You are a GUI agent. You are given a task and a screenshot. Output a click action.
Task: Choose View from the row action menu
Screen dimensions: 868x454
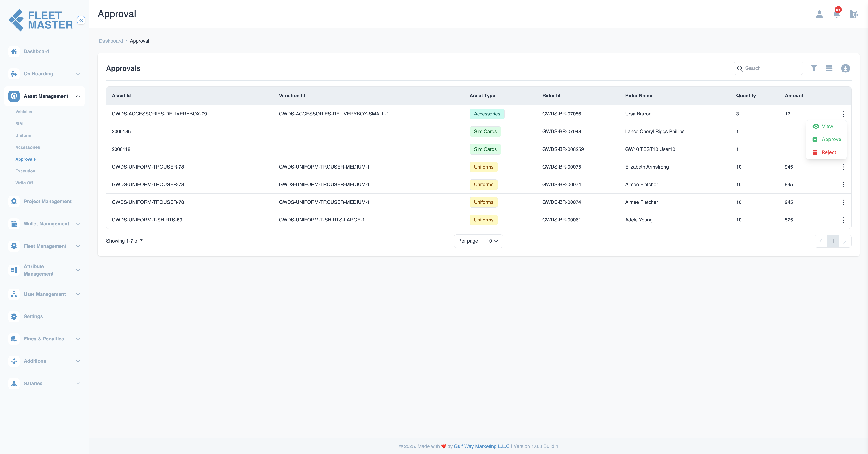pos(827,126)
